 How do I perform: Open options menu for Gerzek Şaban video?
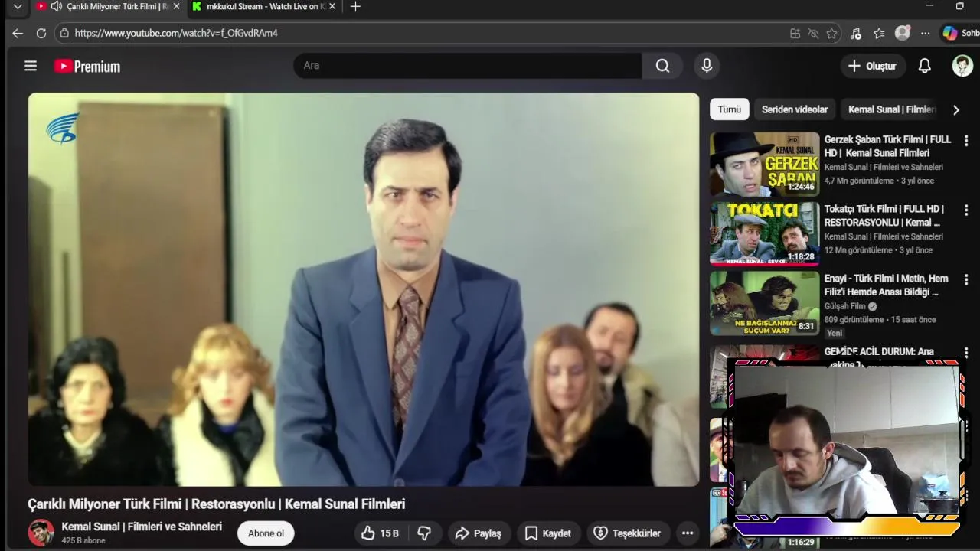point(966,141)
